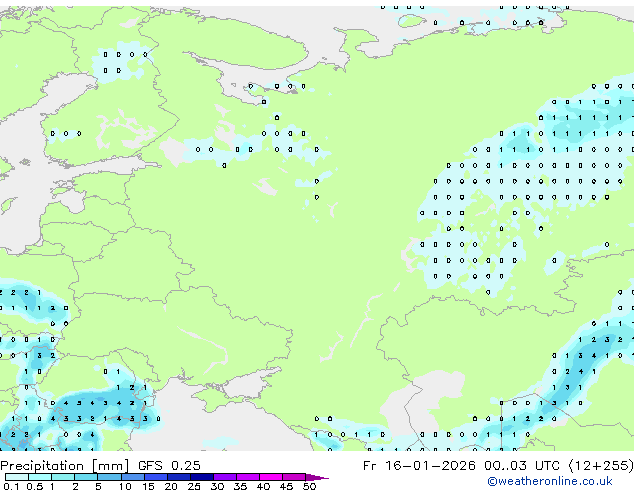Viewport: 634px width, 490px height.
Task: Click the "Fr 16-01-2026" date text
Action: 419,466
